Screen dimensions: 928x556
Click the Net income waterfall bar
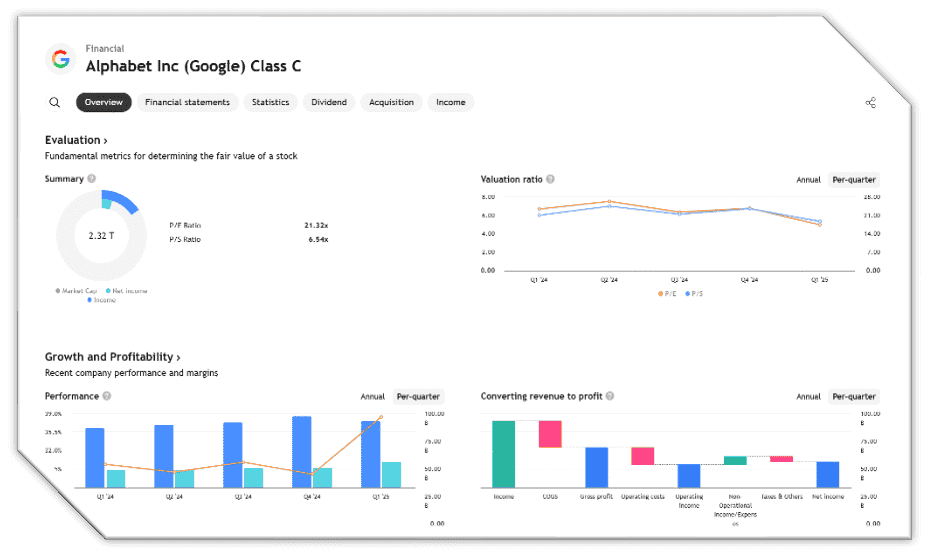(828, 474)
